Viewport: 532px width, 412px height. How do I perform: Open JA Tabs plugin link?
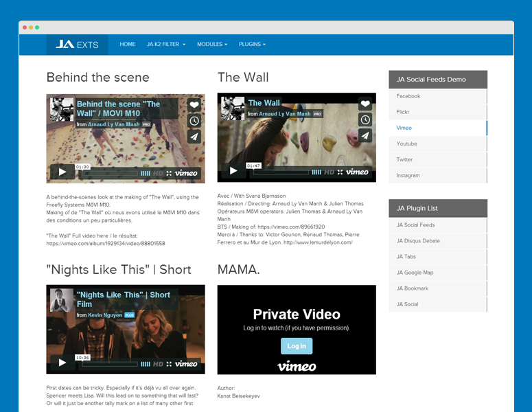[x=438, y=257]
